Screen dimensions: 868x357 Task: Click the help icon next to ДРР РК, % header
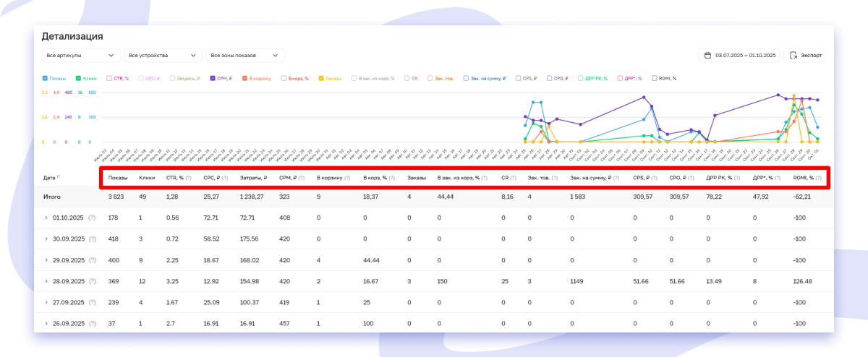coord(739,177)
